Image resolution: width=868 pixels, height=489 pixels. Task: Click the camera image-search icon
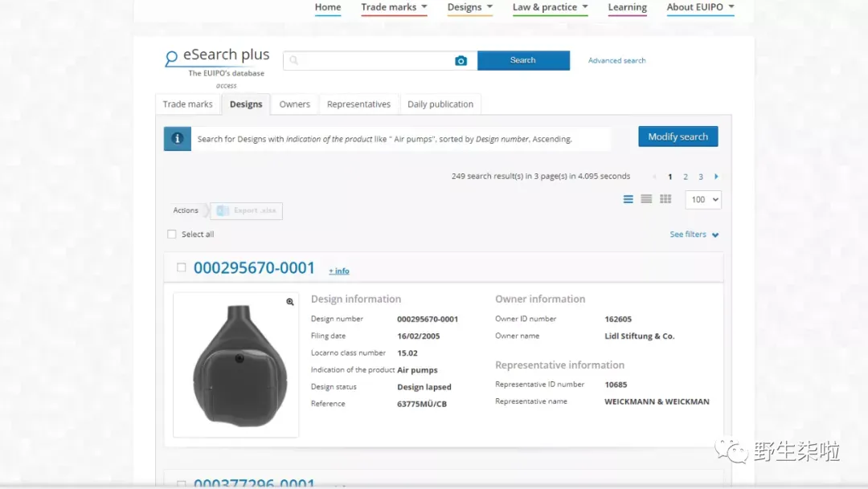[461, 61]
